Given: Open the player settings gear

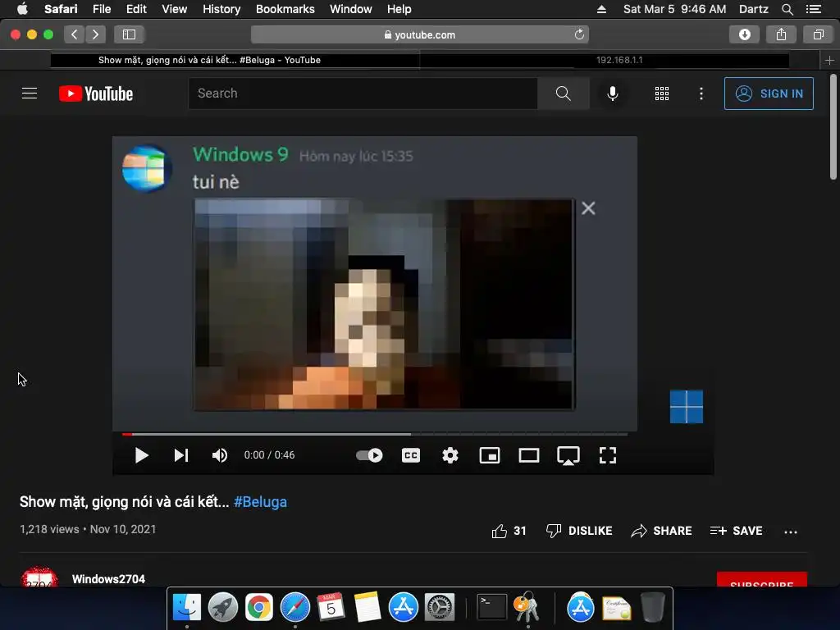Looking at the screenshot, I should [x=450, y=455].
